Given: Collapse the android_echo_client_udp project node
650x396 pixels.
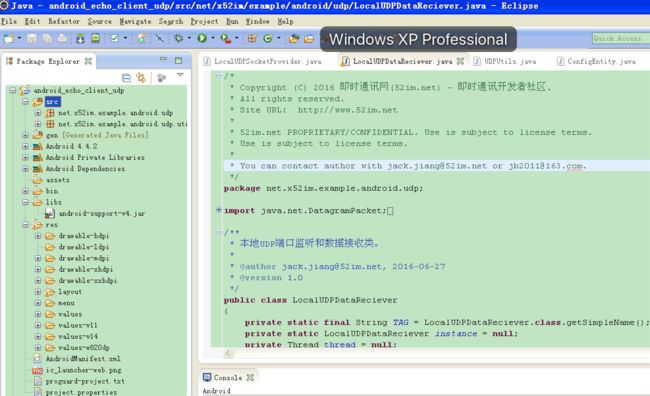Looking at the screenshot, I should tap(13, 90).
